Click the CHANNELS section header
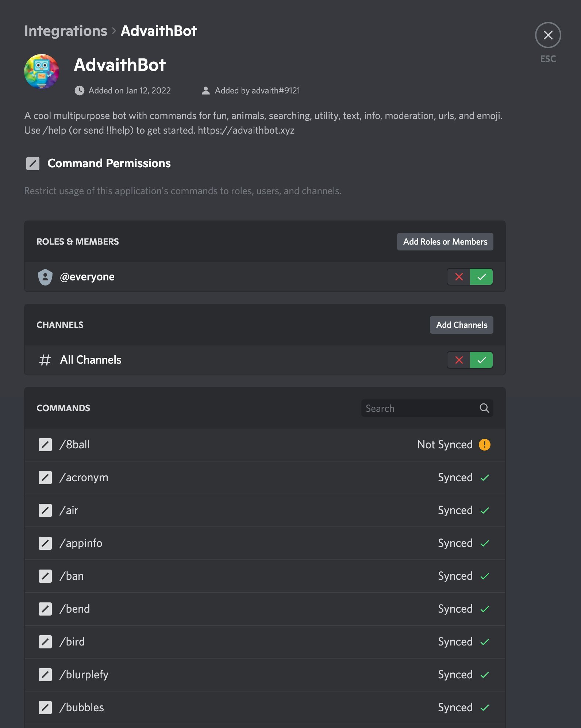The height and width of the screenshot is (728, 581). (x=60, y=325)
